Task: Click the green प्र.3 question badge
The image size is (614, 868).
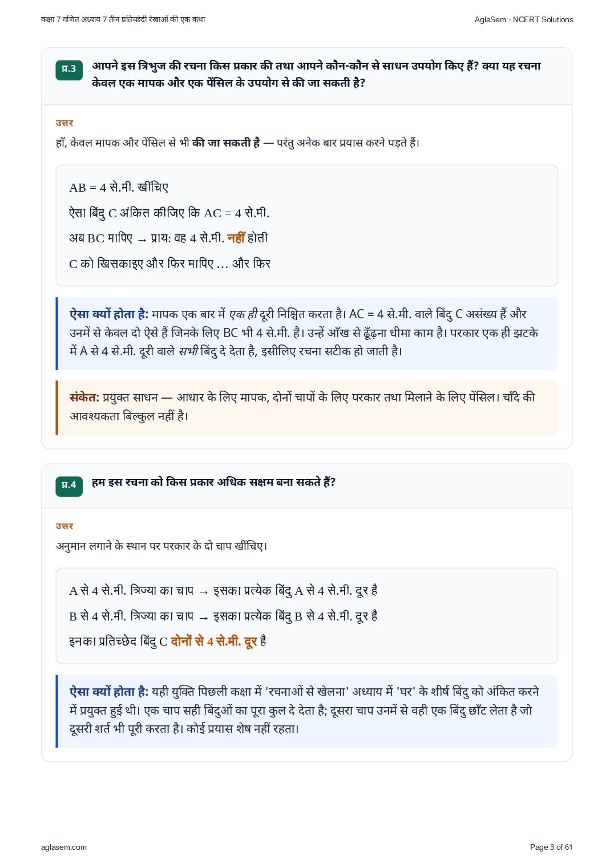Action: pos(69,70)
